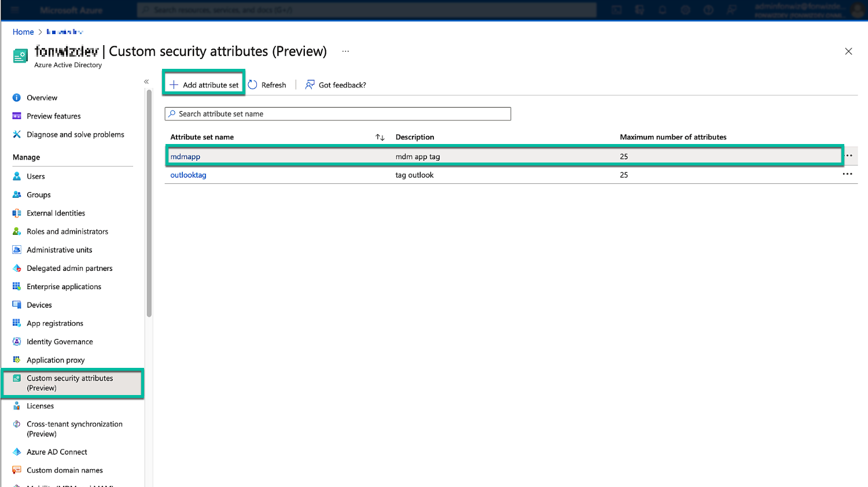Open more options for mdmapp row
The image size is (868, 487).
[x=849, y=156]
